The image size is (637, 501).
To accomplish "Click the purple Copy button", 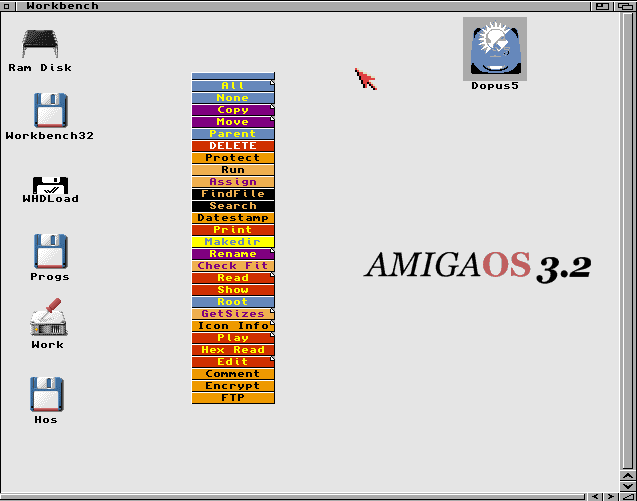I will tap(233, 110).
